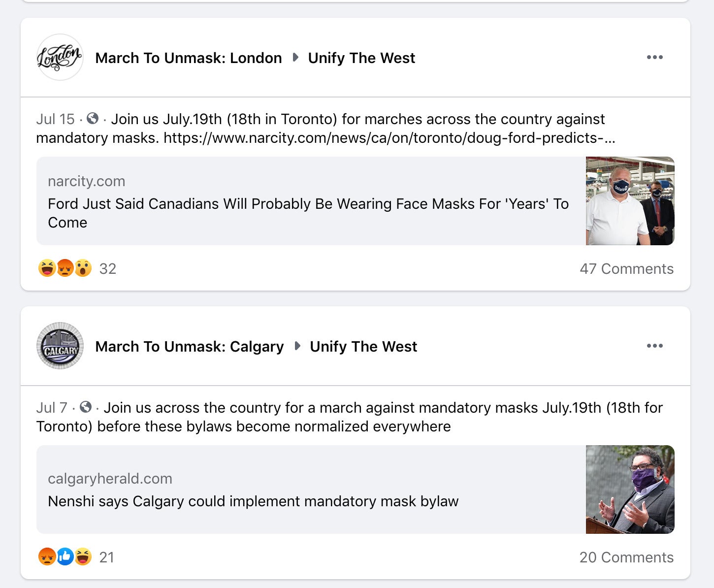Click the globe privacy icon beside Jul 15
Viewport: 714px width, 588px height.
pyautogui.click(x=93, y=118)
